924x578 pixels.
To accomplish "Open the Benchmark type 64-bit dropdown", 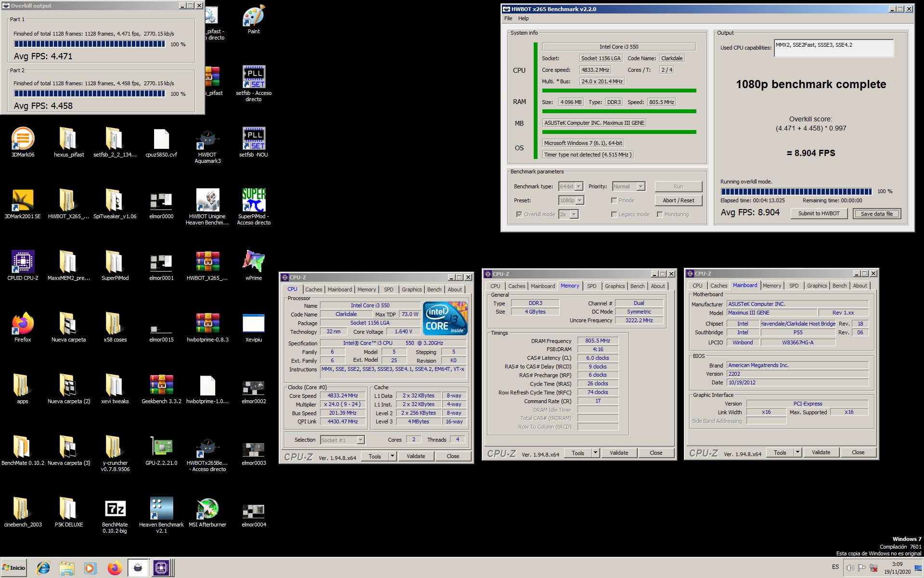I will point(579,186).
